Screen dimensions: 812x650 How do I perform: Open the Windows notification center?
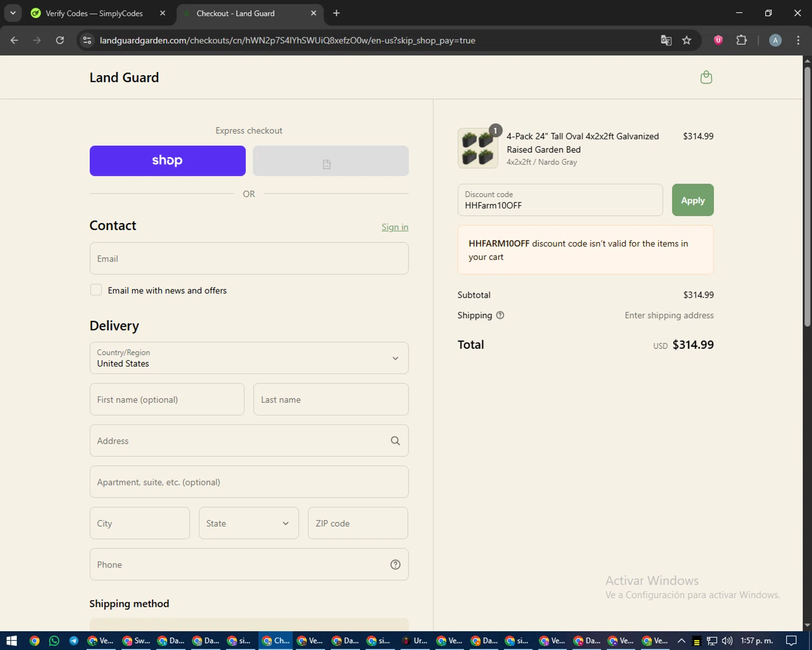tap(791, 641)
